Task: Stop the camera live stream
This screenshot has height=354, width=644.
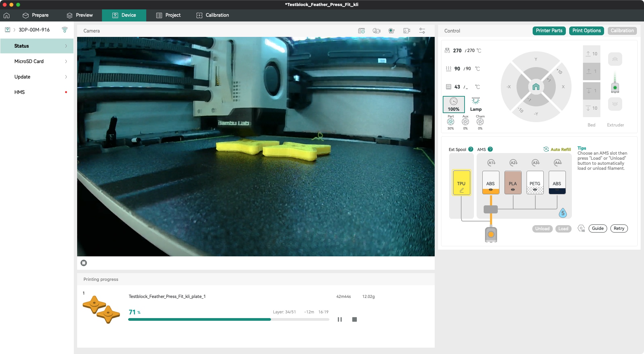Action: click(x=84, y=263)
